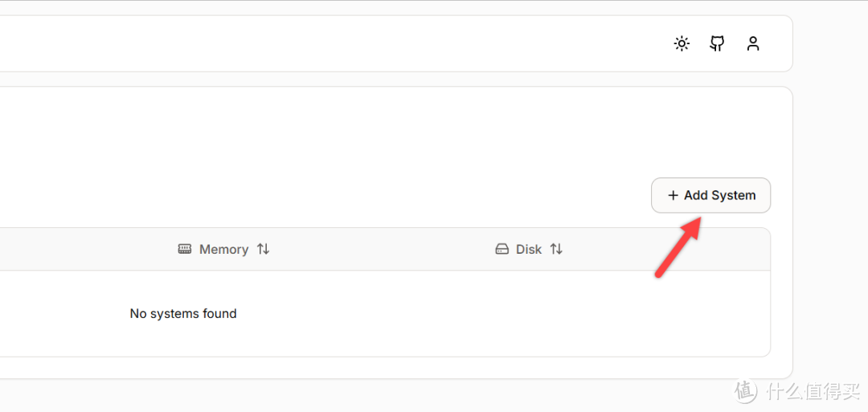Click the blank header cell right of Disk
Viewport: 868px width, 412px height.
683,250
